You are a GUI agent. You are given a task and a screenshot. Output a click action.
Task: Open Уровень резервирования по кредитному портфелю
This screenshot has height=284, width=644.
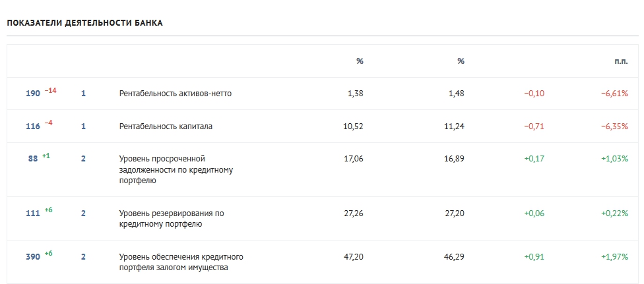172,219
